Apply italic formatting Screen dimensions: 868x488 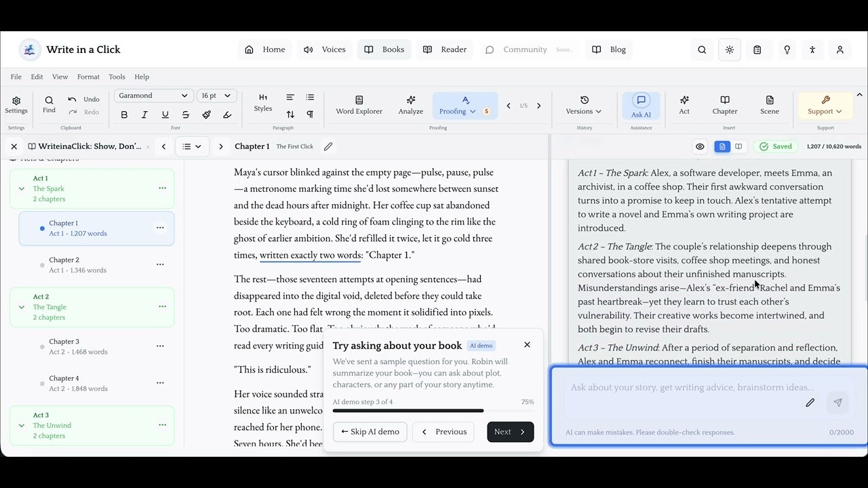pyautogui.click(x=144, y=115)
